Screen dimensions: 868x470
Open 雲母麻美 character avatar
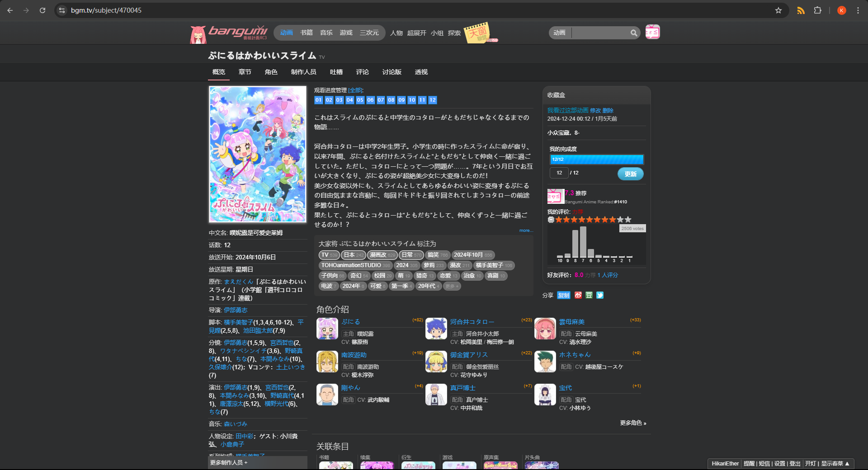[x=545, y=329]
